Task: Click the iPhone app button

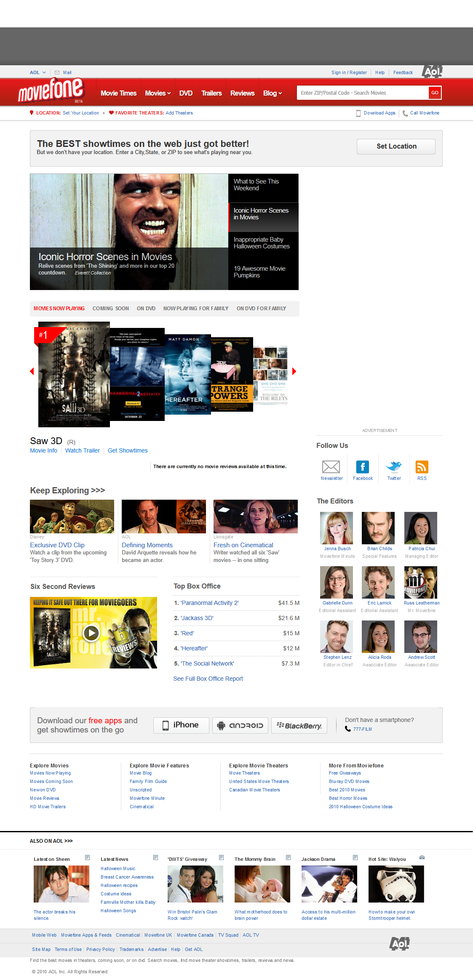Action: click(x=181, y=725)
